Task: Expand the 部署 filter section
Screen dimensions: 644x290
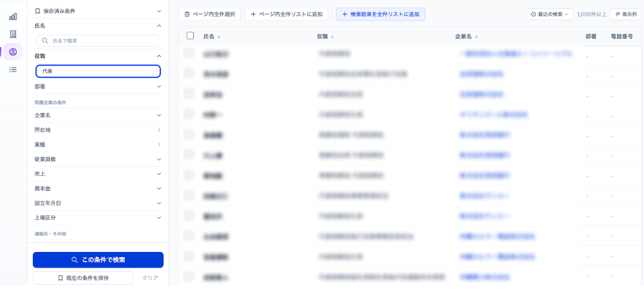Action: coord(98,86)
